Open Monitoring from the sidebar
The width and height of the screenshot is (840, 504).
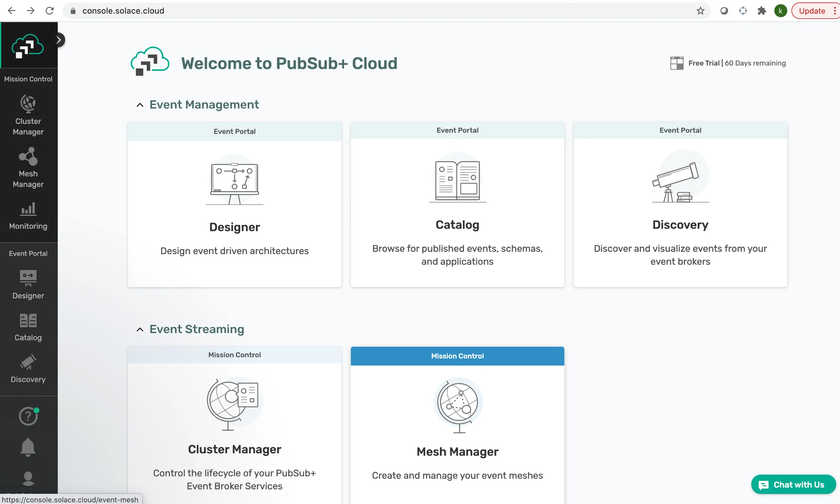pyautogui.click(x=28, y=216)
